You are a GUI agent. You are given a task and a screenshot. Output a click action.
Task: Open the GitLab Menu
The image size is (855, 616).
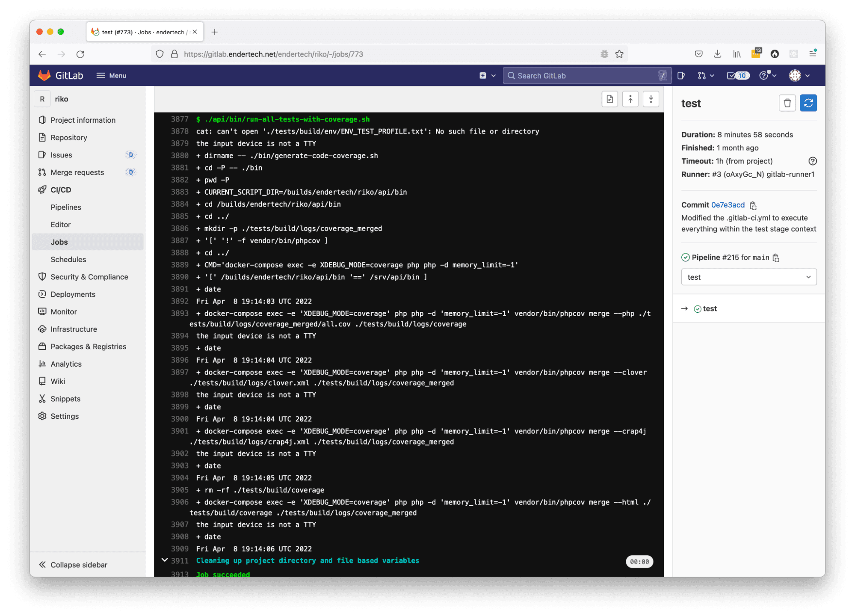(111, 76)
